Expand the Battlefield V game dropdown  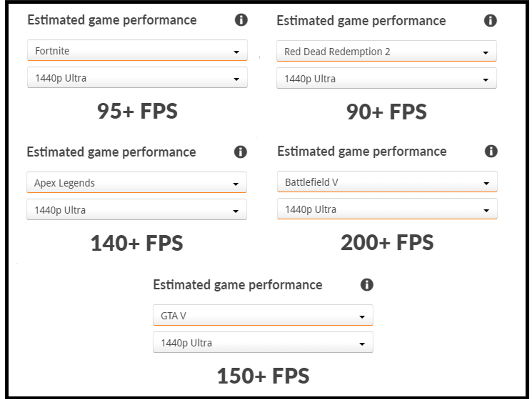point(387,182)
